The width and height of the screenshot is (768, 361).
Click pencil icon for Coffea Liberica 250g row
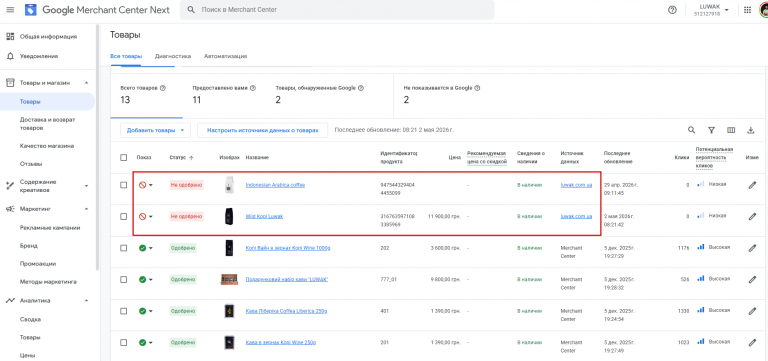click(x=752, y=311)
